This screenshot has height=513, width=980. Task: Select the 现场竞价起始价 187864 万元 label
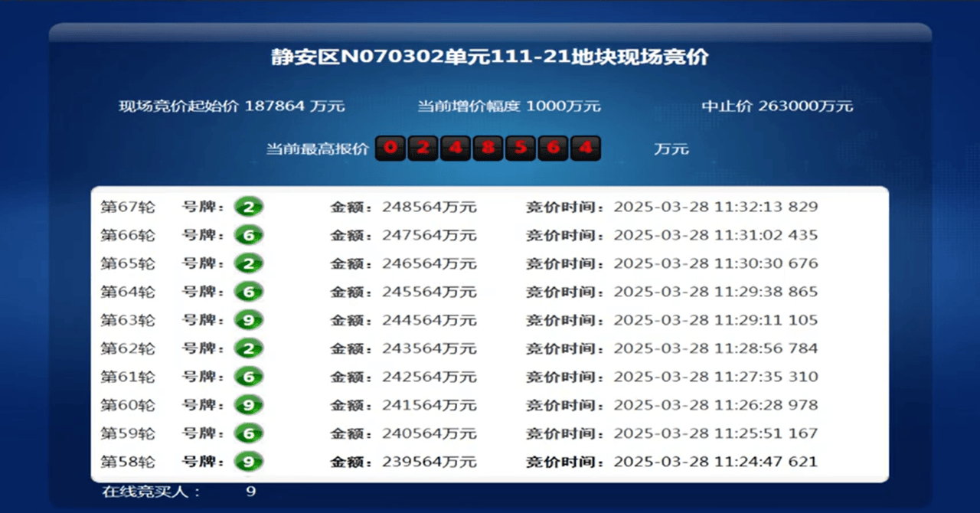pyautogui.click(x=231, y=106)
